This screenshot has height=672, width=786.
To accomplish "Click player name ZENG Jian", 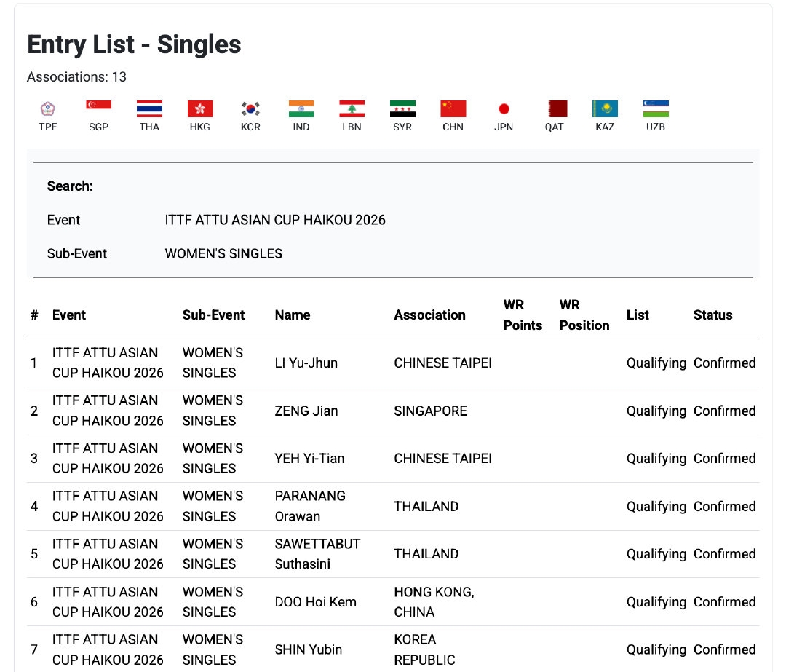I will (306, 411).
